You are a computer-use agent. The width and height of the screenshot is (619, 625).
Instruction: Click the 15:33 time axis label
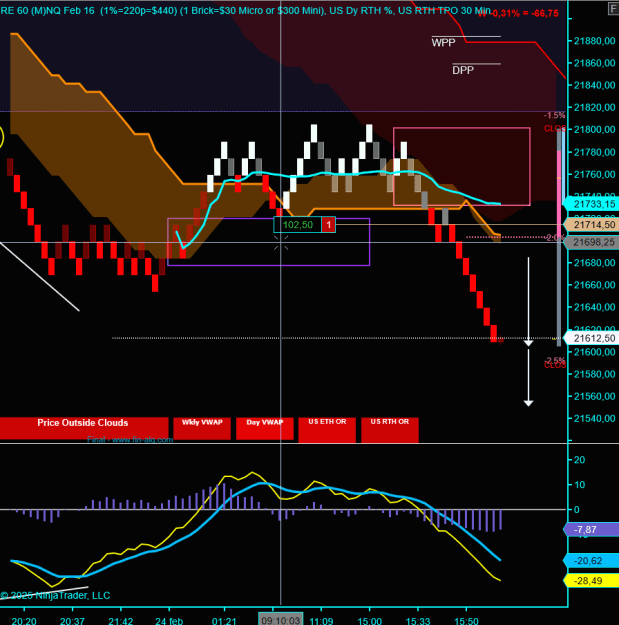[418, 621]
